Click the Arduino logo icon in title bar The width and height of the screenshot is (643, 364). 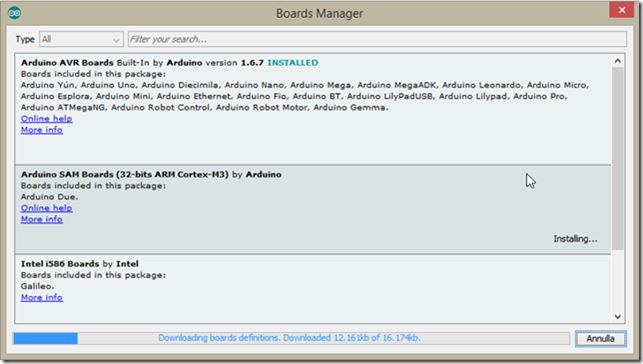tap(14, 13)
